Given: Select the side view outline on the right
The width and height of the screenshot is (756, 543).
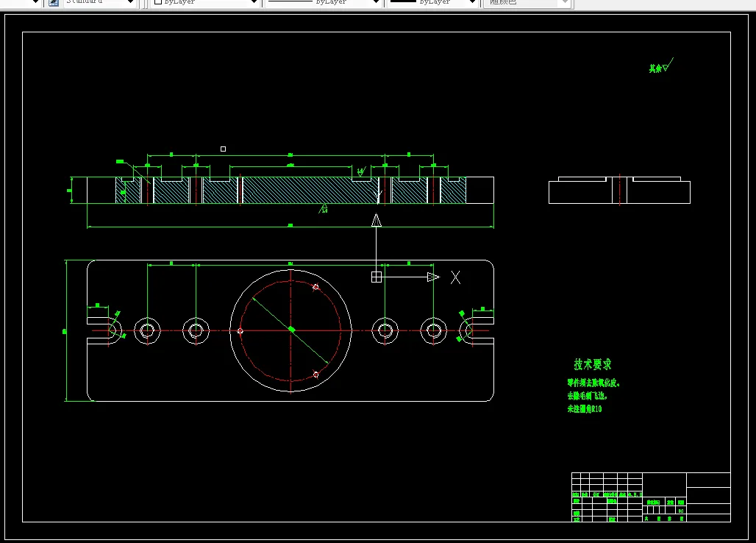Looking at the screenshot, I should pyautogui.click(x=619, y=190).
